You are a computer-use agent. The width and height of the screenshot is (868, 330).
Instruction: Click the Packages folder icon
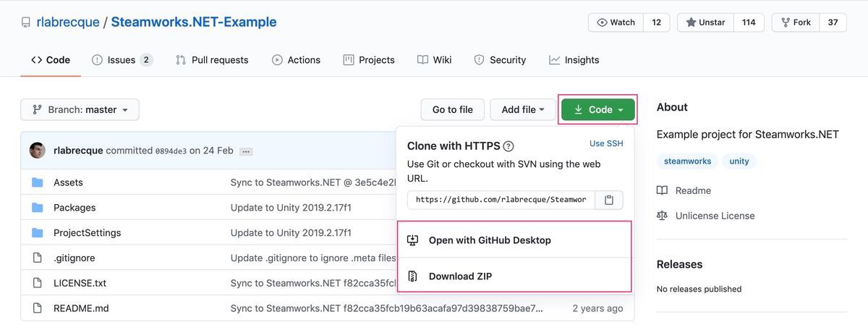pos(38,208)
